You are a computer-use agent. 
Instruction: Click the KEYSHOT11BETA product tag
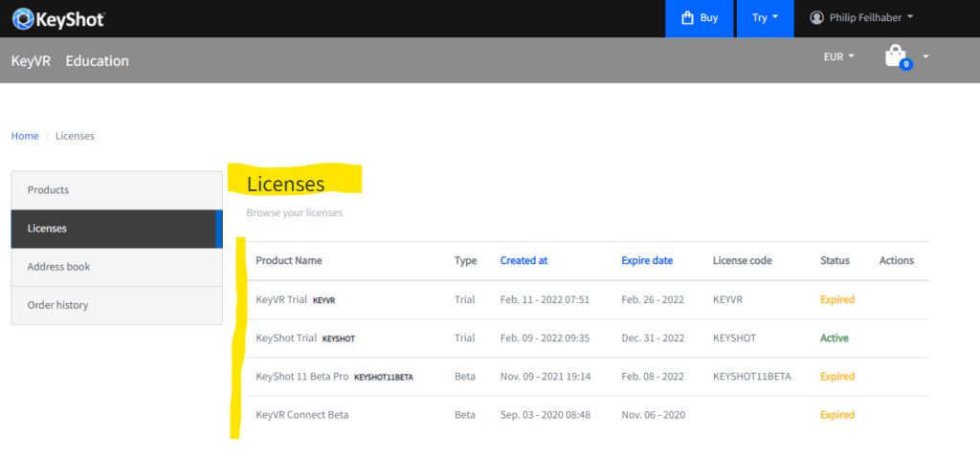(x=384, y=377)
